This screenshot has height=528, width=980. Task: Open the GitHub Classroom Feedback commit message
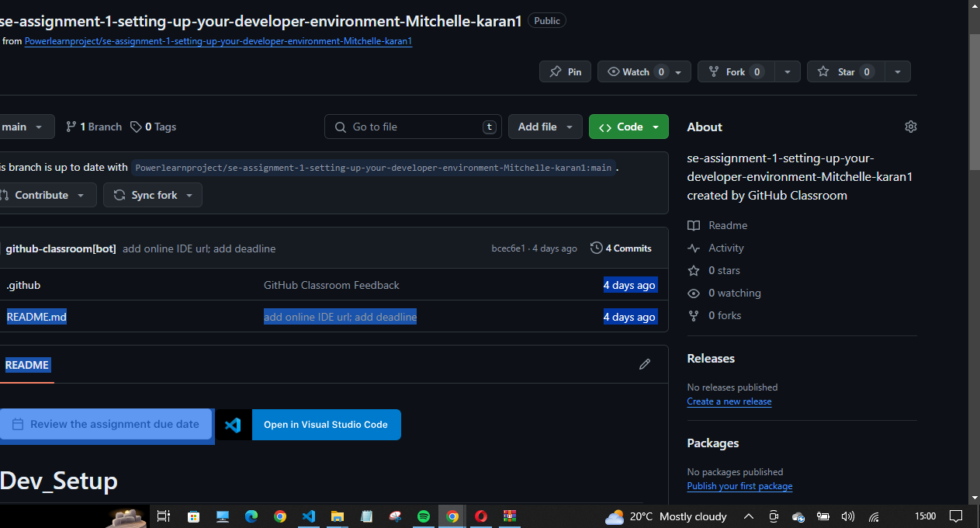331,285
